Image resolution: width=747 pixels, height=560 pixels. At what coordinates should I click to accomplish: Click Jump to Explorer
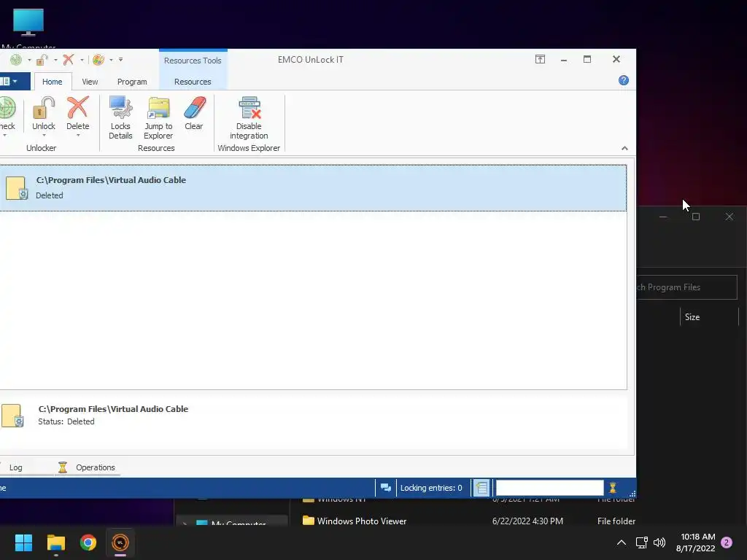click(x=158, y=117)
